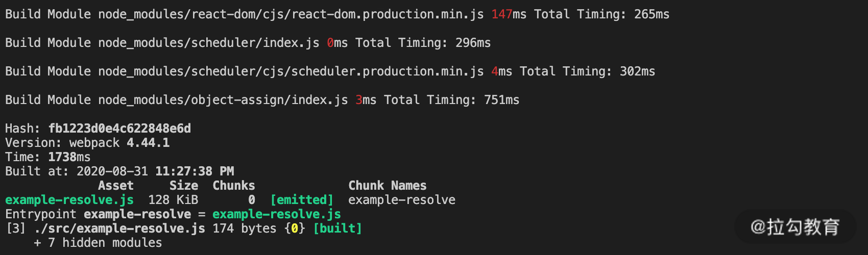This screenshot has width=868, height=255.
Task: Select the Total Timing 751ms value
Action: click(x=501, y=100)
